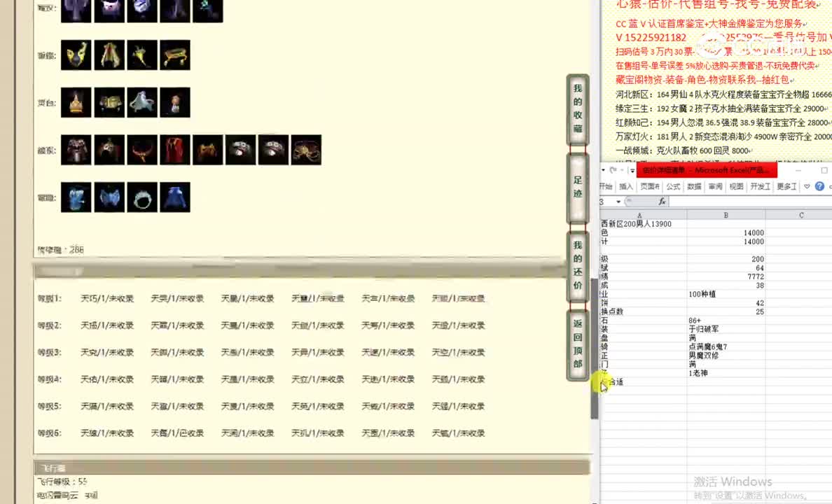Inspect the silver ring beside the orange armor
This screenshot has height=504, width=832.
click(241, 150)
